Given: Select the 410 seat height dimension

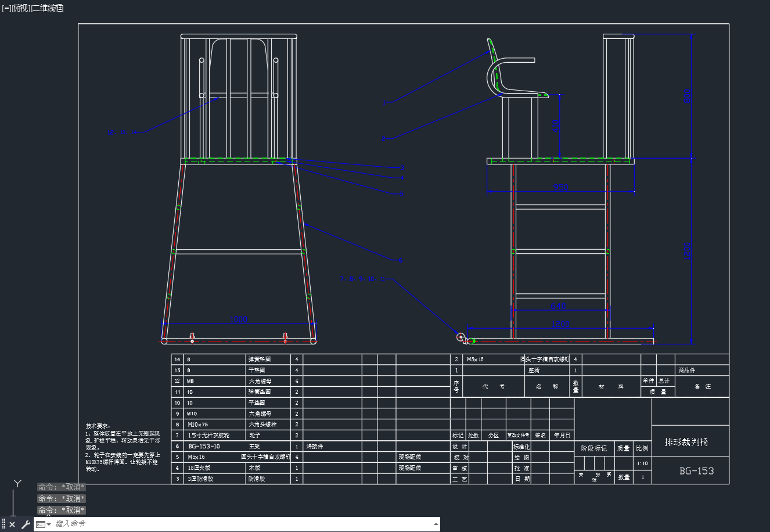Looking at the screenshot, I should (556, 126).
